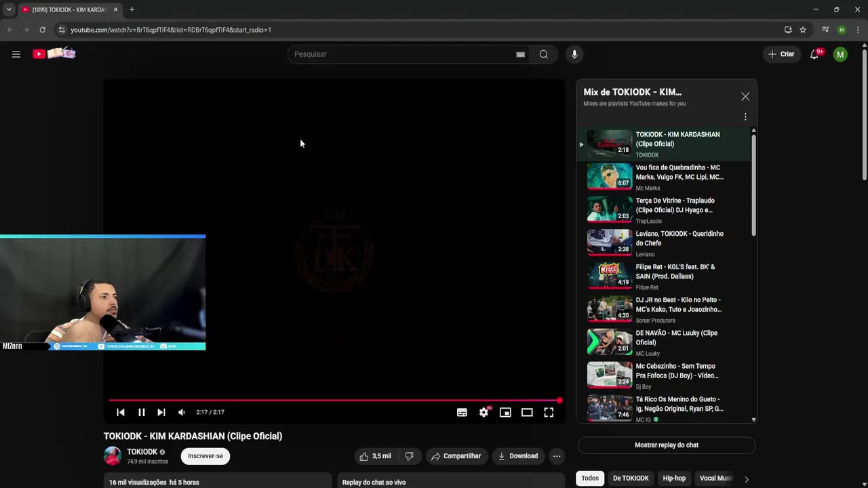Select current TOKIODK - KIM KARDASHIAN playlist item

[x=665, y=144]
